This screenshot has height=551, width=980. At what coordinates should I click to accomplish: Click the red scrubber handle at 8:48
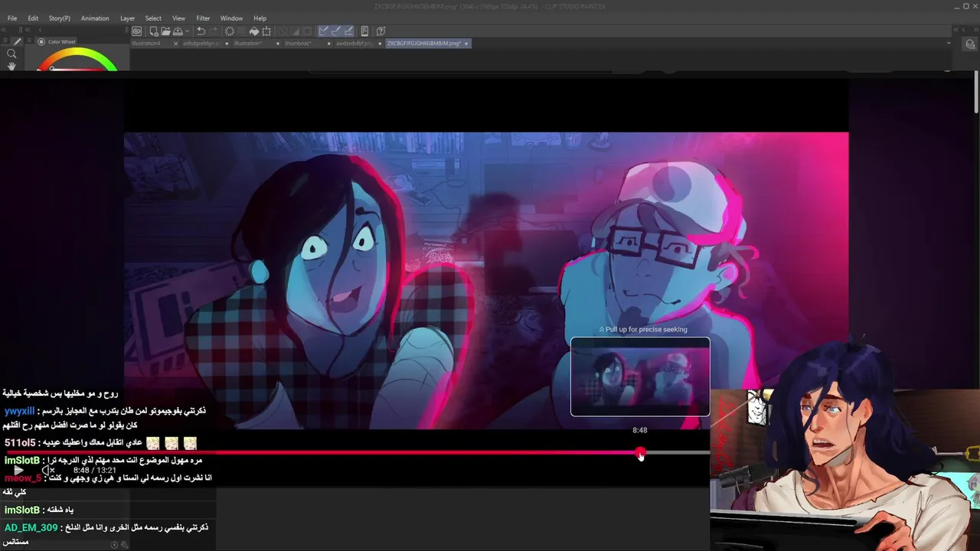640,453
